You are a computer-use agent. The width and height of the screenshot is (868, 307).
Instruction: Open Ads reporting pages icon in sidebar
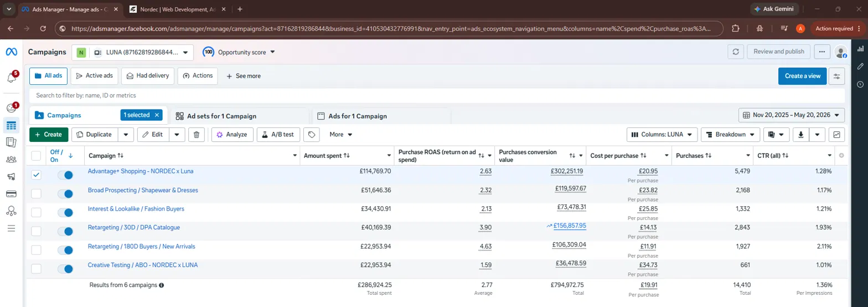point(11,142)
